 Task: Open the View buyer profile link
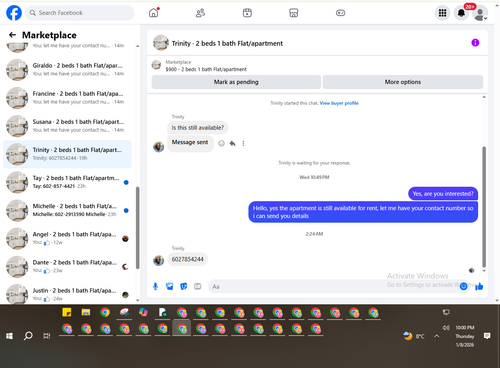pos(339,103)
